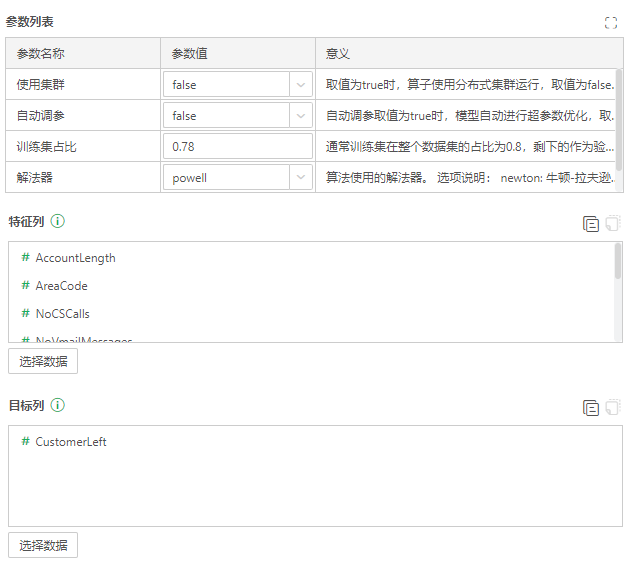Select AreaCode in the feature list

[61, 286]
